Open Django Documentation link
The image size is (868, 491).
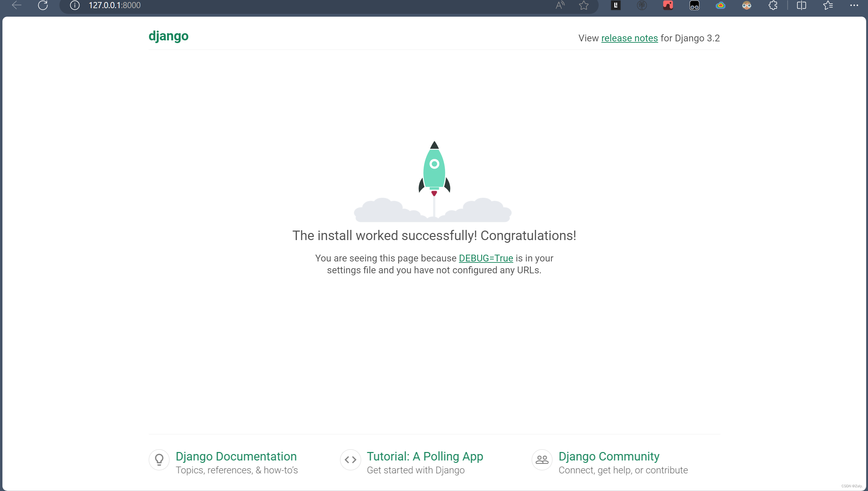(236, 456)
